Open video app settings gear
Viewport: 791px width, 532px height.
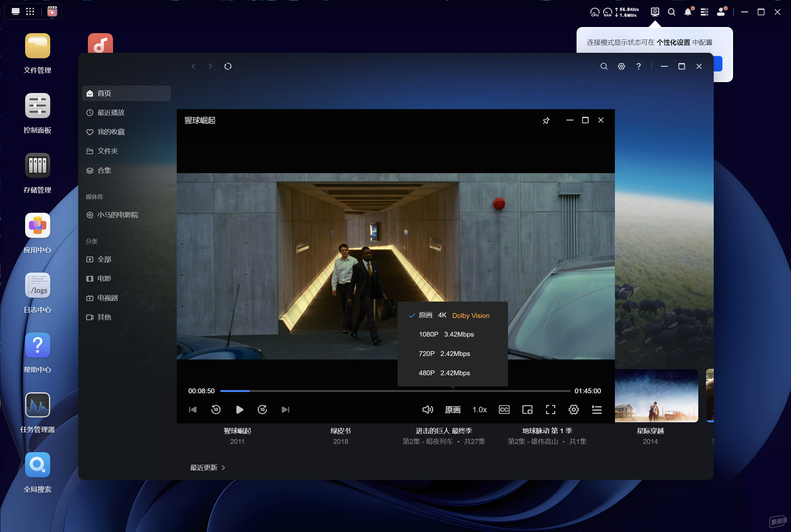pos(621,67)
